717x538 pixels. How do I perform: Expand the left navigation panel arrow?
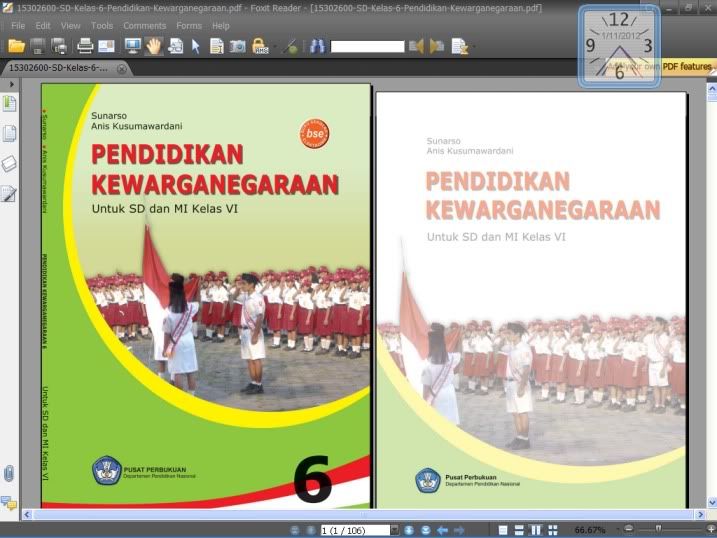11,84
